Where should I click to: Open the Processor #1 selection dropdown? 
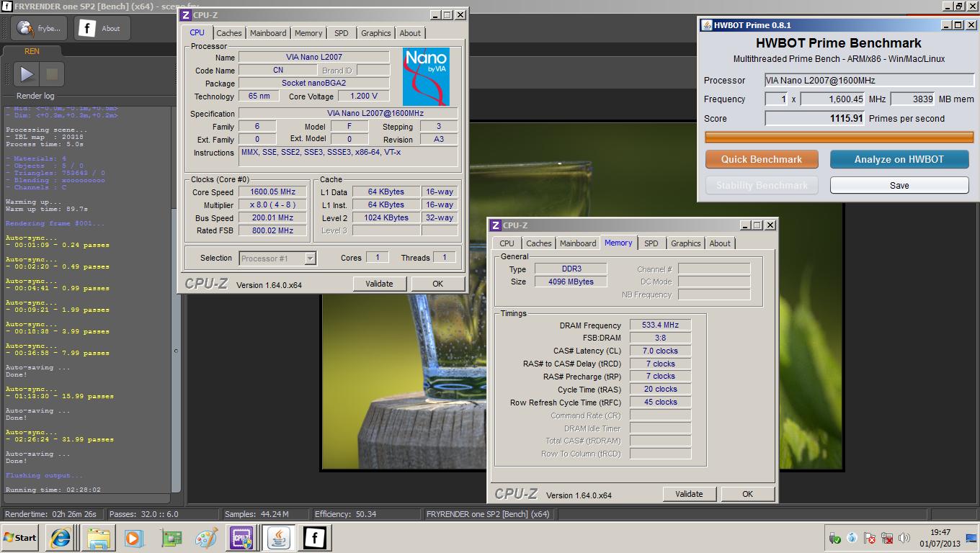pos(277,258)
